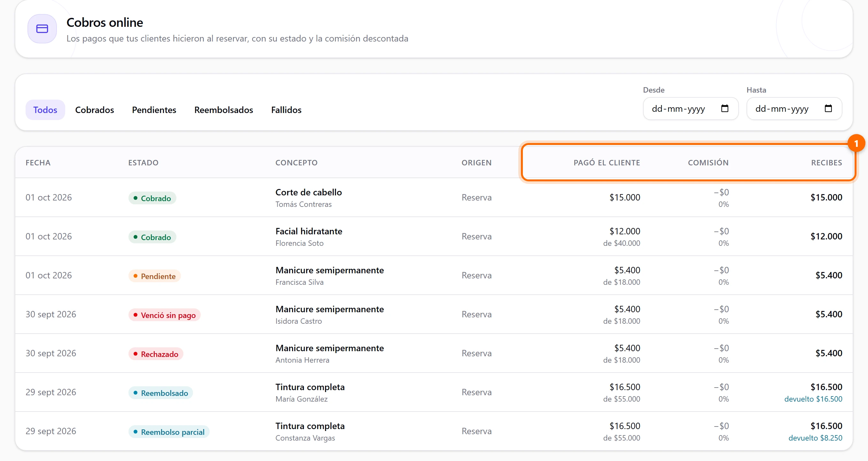Click the RECIBES column header

(x=826, y=162)
